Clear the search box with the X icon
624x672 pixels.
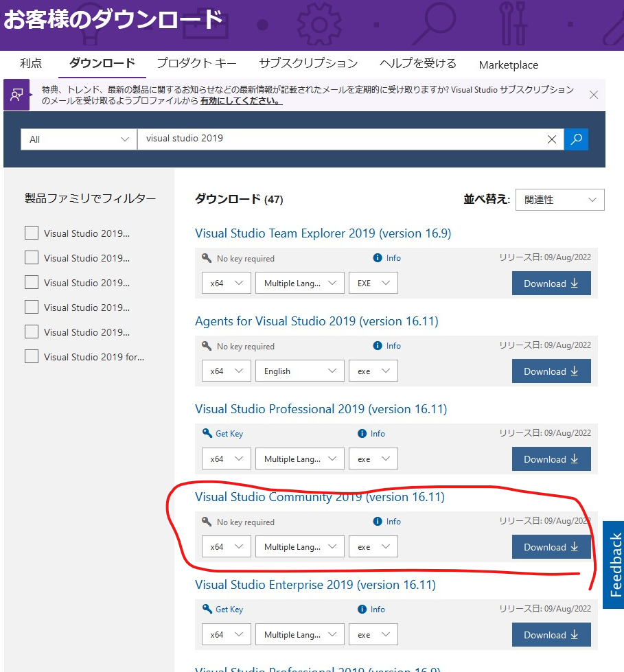pyautogui.click(x=552, y=139)
